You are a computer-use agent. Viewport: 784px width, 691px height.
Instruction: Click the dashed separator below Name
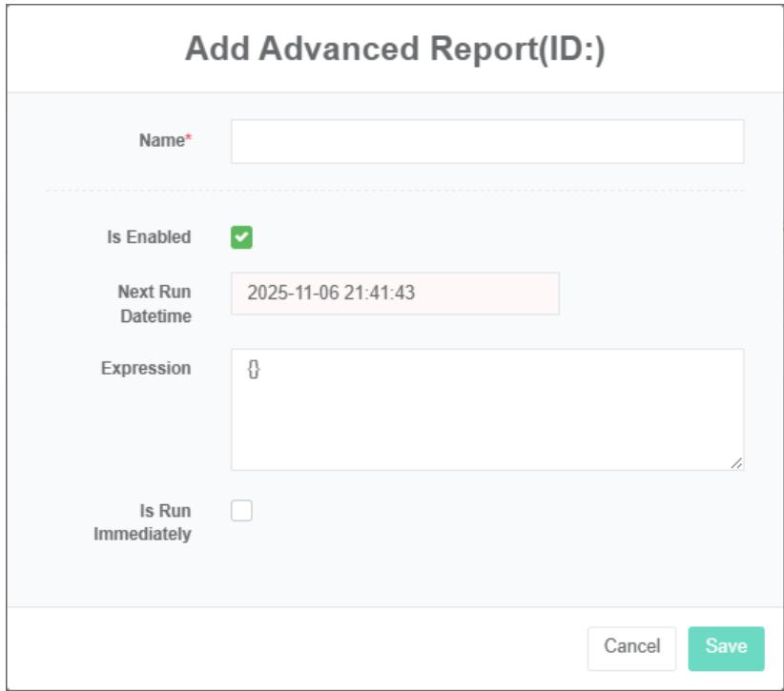tap(395, 191)
